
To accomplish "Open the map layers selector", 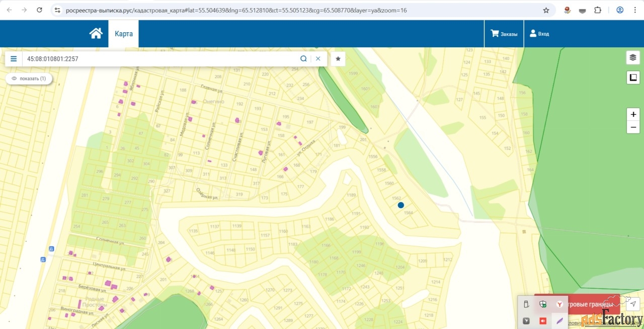I will 633,57.
